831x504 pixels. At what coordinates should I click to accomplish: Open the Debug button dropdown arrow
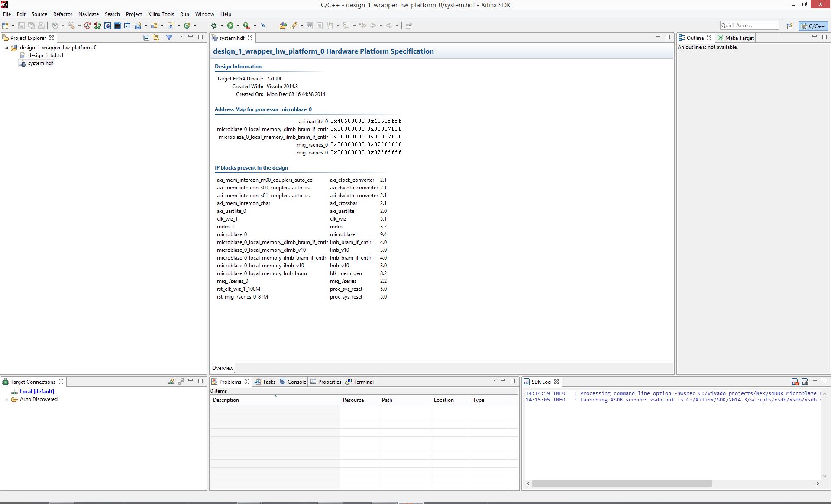click(222, 26)
